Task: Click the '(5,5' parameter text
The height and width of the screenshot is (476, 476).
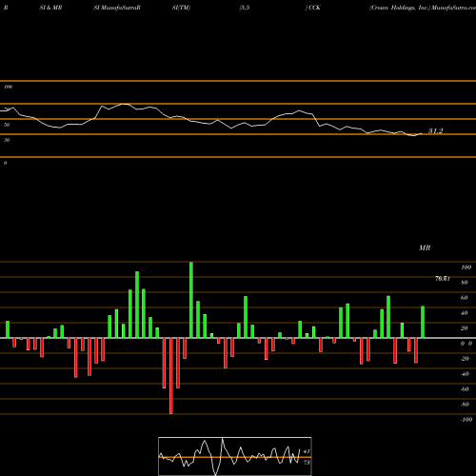Action: [x=245, y=8]
